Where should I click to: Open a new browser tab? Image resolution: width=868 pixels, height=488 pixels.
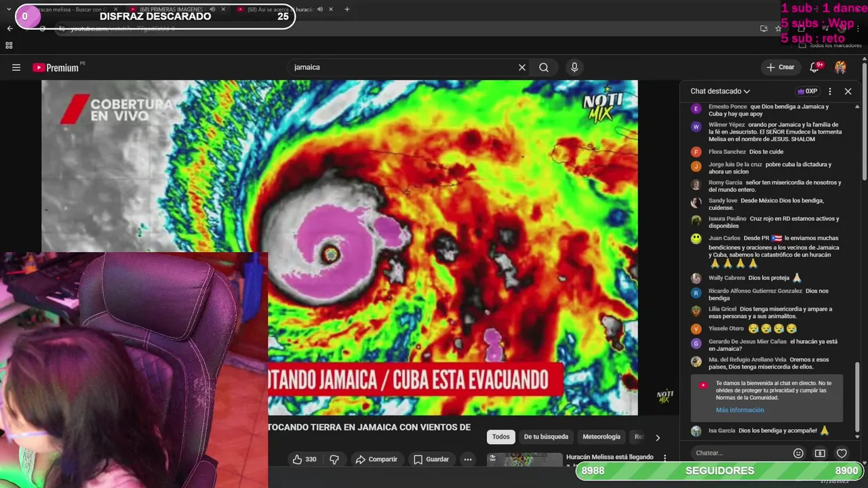(x=347, y=9)
